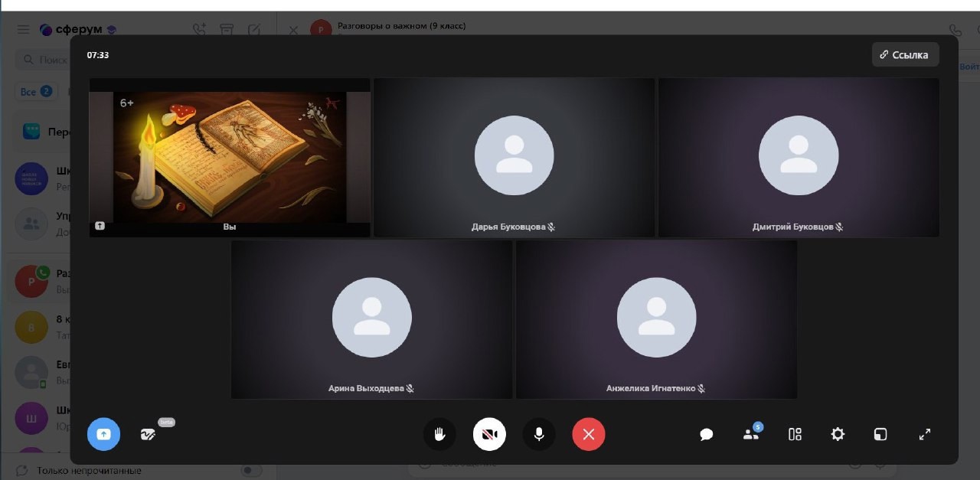
Task: Copy the call invite via Ссылка button
Action: [x=905, y=54]
